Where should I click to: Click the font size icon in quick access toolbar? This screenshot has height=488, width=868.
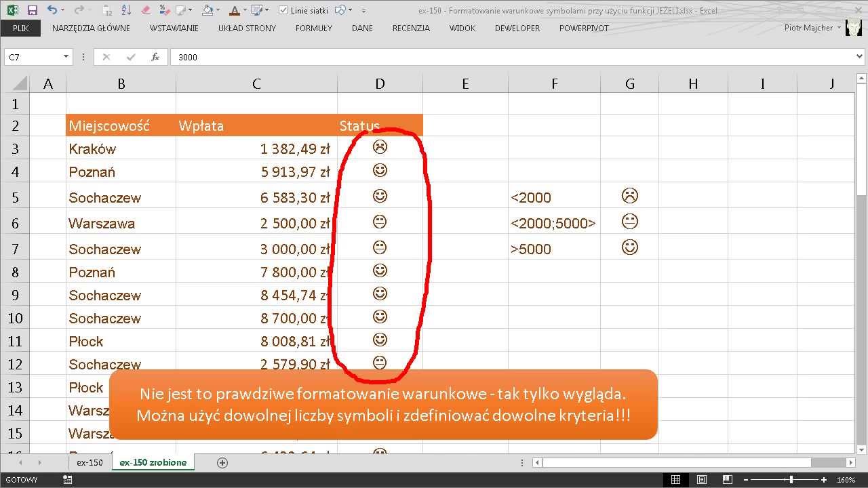coord(108,10)
